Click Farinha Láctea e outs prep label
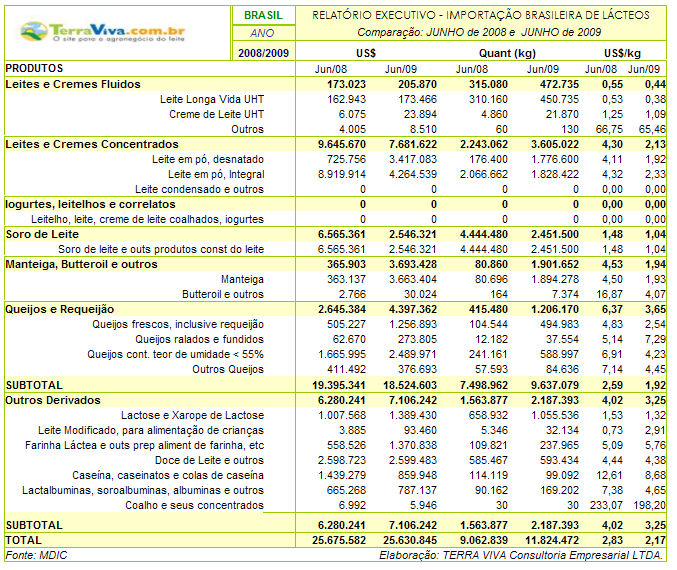The width and height of the screenshot is (677, 570). coord(144,445)
